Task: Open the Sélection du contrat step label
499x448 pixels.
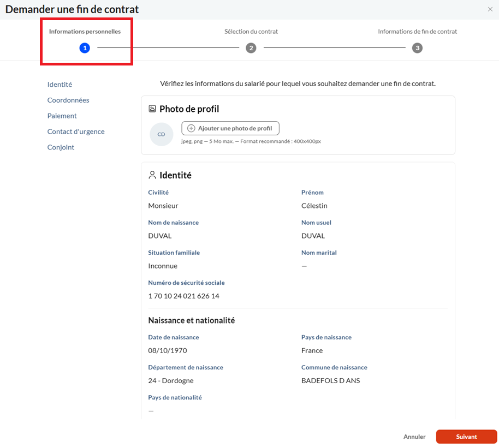Action: tap(251, 32)
